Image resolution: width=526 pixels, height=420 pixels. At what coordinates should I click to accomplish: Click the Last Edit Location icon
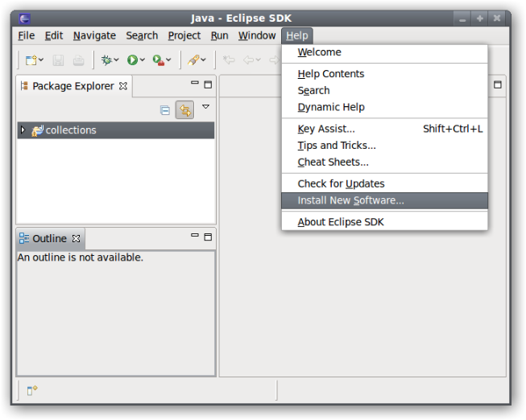pos(229,60)
